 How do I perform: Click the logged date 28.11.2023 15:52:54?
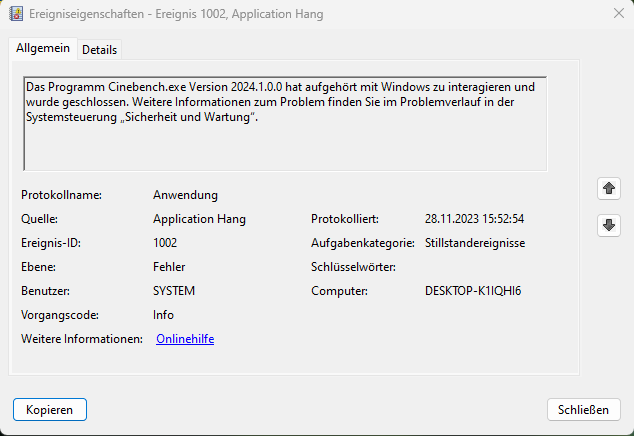pyautogui.click(x=474, y=219)
